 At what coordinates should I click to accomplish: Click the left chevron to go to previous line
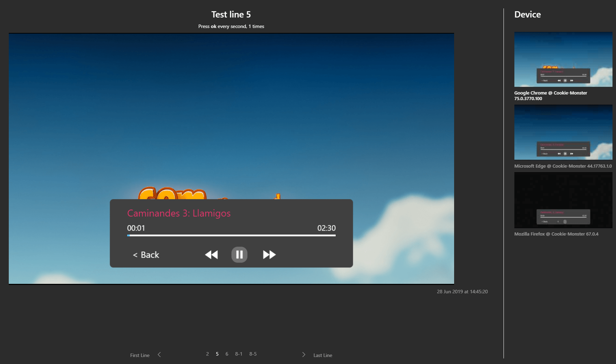pyautogui.click(x=159, y=355)
